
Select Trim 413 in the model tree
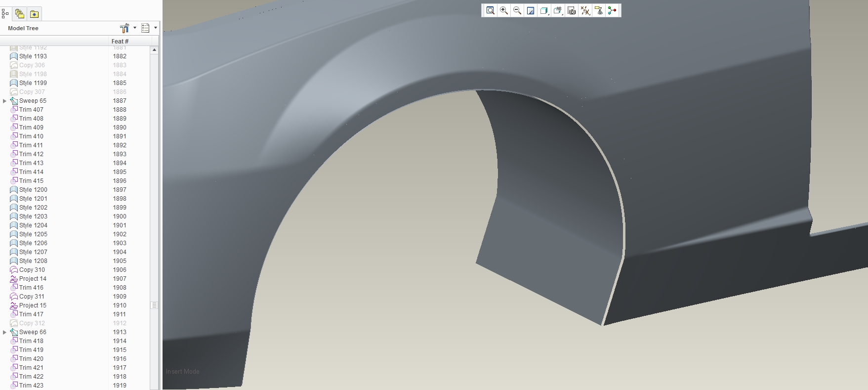coord(31,163)
